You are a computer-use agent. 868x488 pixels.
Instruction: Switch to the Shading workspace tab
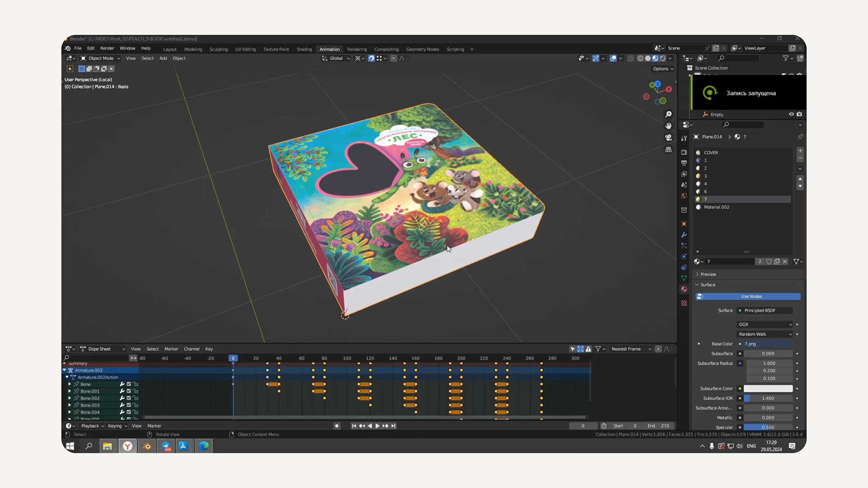pyautogui.click(x=304, y=49)
